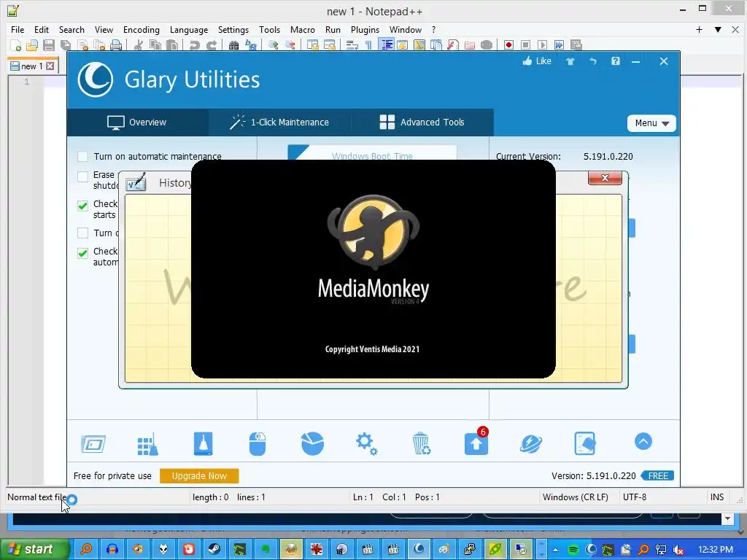Open the Glary Menu dropdown
Screen dimensions: 747x560
click(x=651, y=122)
